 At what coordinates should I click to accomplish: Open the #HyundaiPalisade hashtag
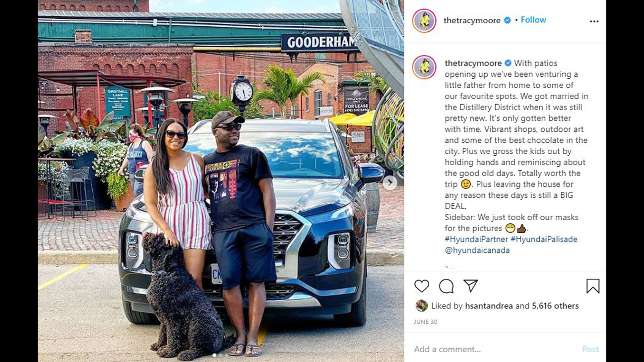click(x=544, y=239)
